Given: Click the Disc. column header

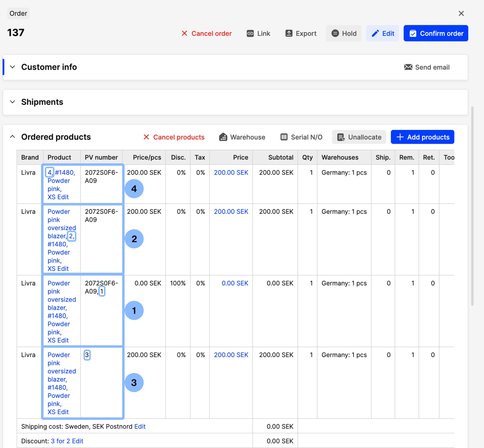Looking at the screenshot, I should click(x=178, y=157).
